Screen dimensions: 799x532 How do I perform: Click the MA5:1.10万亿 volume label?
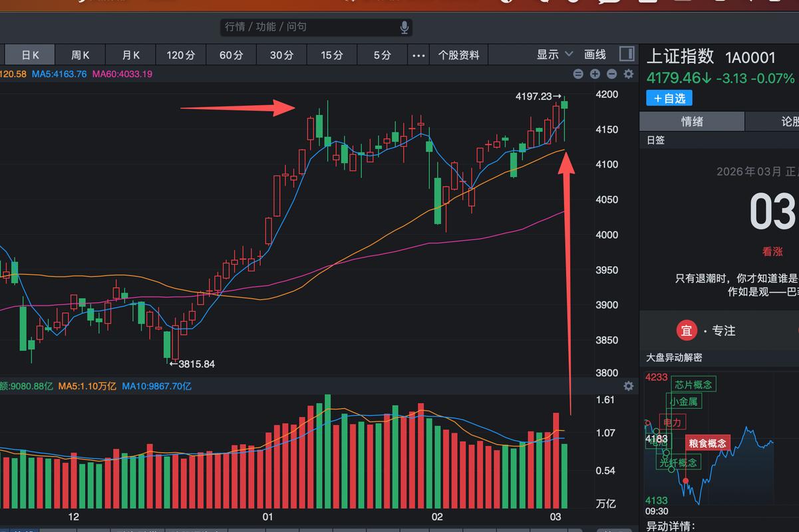(x=87, y=386)
